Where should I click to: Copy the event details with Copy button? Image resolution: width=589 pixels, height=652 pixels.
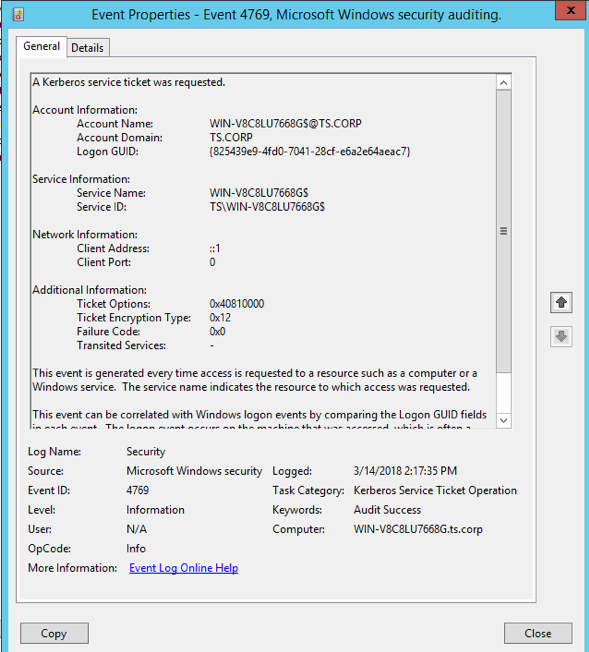pyautogui.click(x=54, y=633)
